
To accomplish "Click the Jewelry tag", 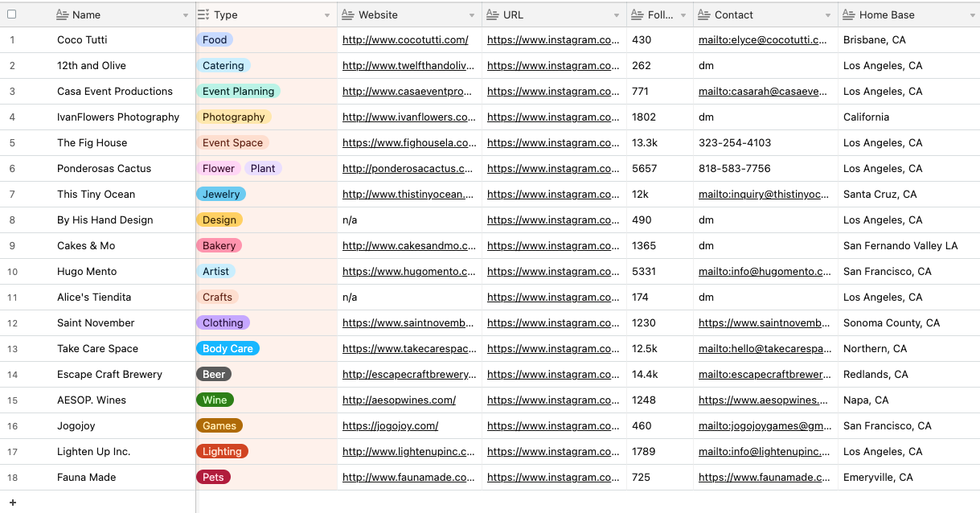I will [221, 194].
